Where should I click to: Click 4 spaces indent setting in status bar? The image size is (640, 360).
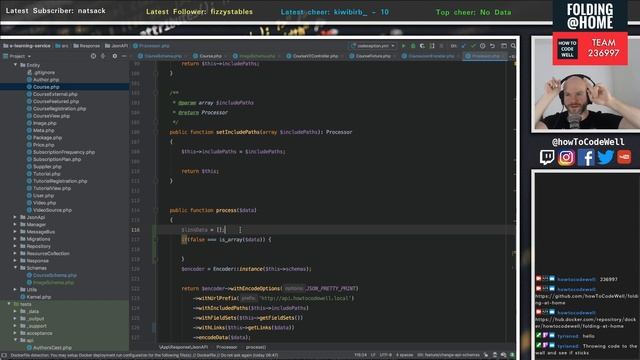coord(404,355)
